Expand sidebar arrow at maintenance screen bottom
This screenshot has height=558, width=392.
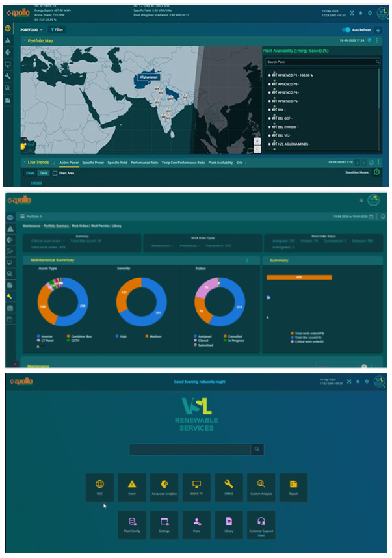click(x=15, y=364)
